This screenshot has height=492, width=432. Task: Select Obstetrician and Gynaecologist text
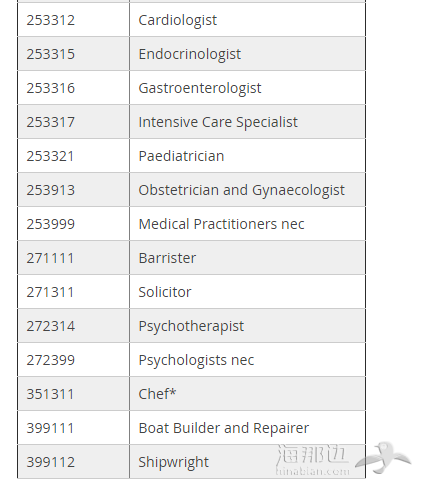coord(242,190)
